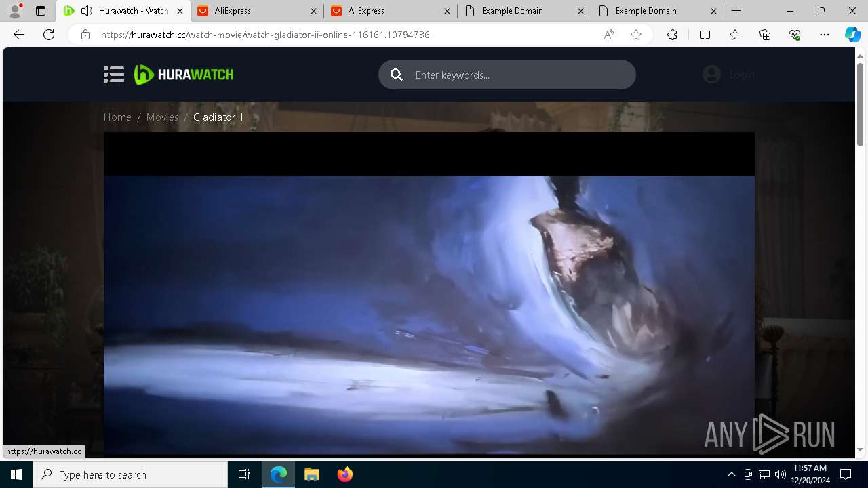
Task: Click the Edge taskbar icon
Action: point(279,474)
